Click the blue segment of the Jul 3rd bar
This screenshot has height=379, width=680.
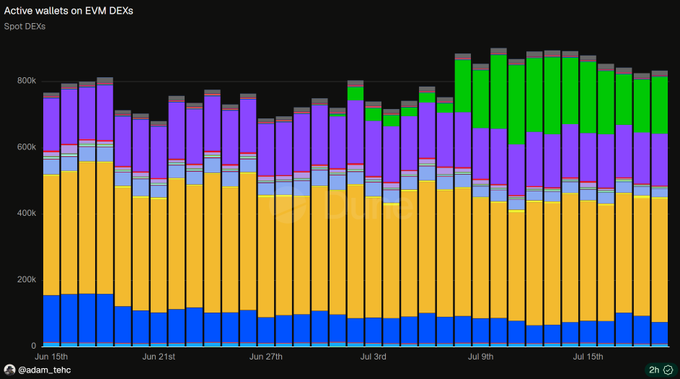point(373,330)
